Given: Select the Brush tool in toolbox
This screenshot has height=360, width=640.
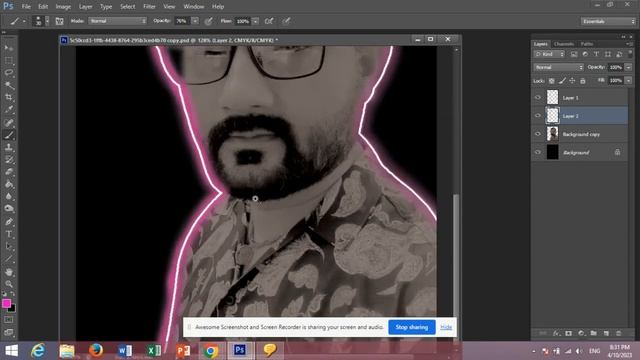Looking at the screenshot, I should point(9,135).
